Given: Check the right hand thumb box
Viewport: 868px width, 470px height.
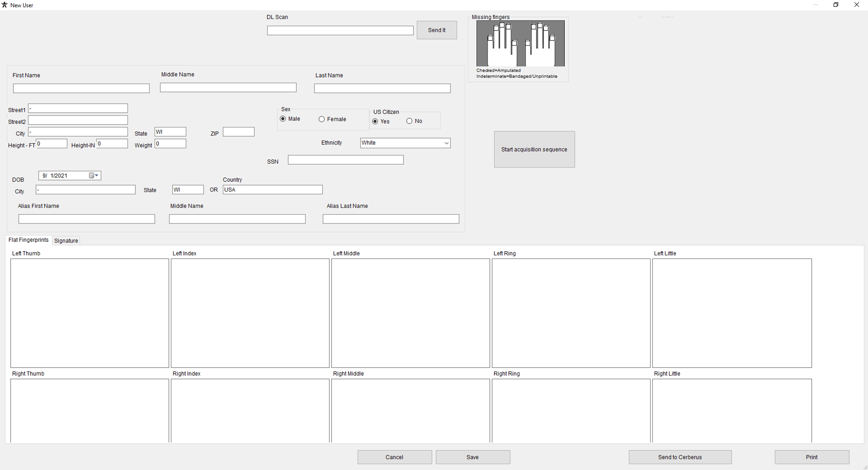Looking at the screenshot, I should pos(528,43).
